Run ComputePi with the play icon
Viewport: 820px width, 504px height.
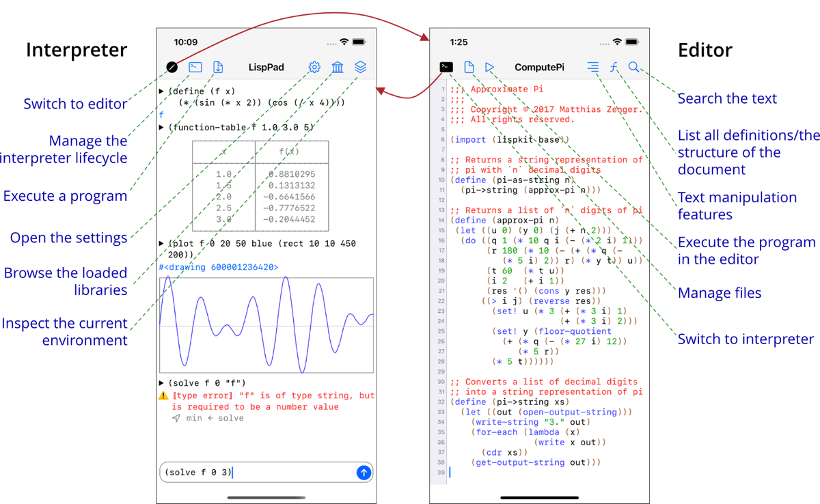[x=490, y=67]
